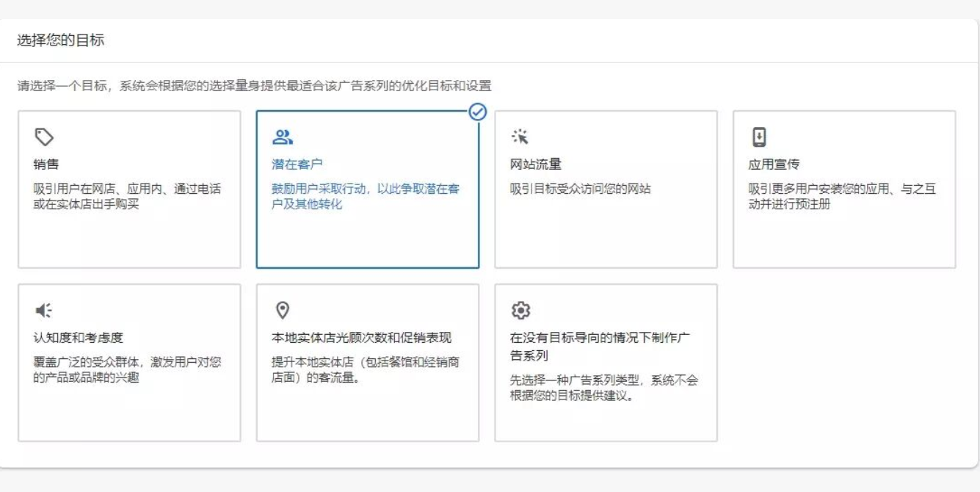The image size is (980, 492).
Task: Click description 吸引更多用户安装您的应用
Action: pos(842,197)
